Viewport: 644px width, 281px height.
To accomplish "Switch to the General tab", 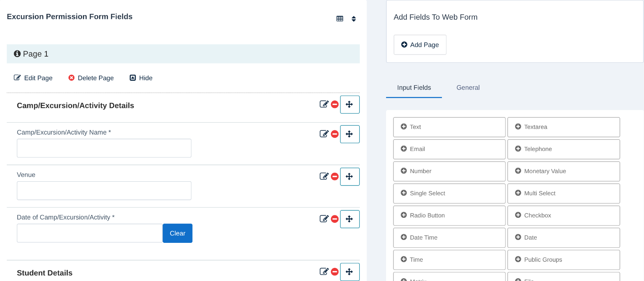I will click(x=468, y=87).
